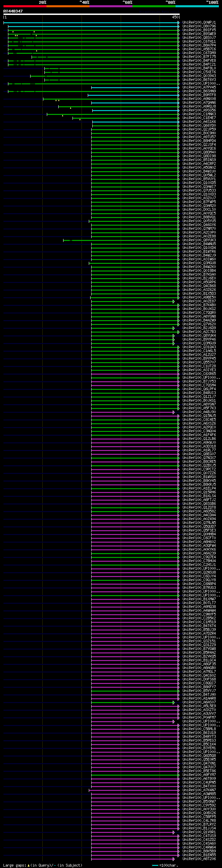Click hit name UniRef100_A9NX08
This screenshot has width=222, height=868.
coord(199,99)
